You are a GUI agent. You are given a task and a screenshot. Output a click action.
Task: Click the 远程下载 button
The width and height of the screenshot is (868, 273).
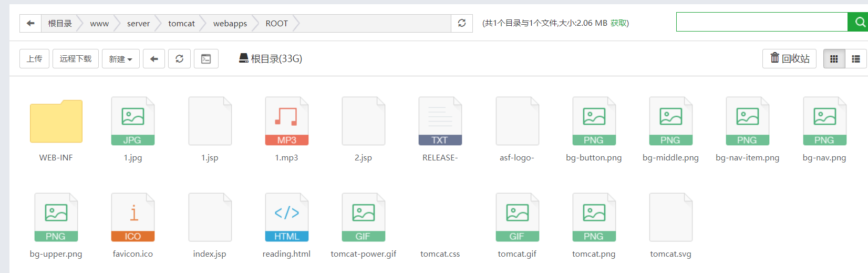76,59
